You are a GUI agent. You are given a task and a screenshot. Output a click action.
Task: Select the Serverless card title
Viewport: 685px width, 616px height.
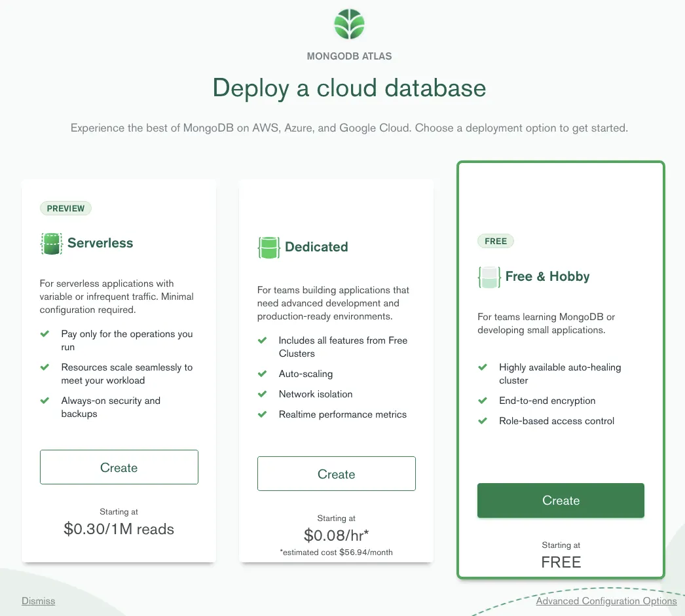click(x=100, y=243)
